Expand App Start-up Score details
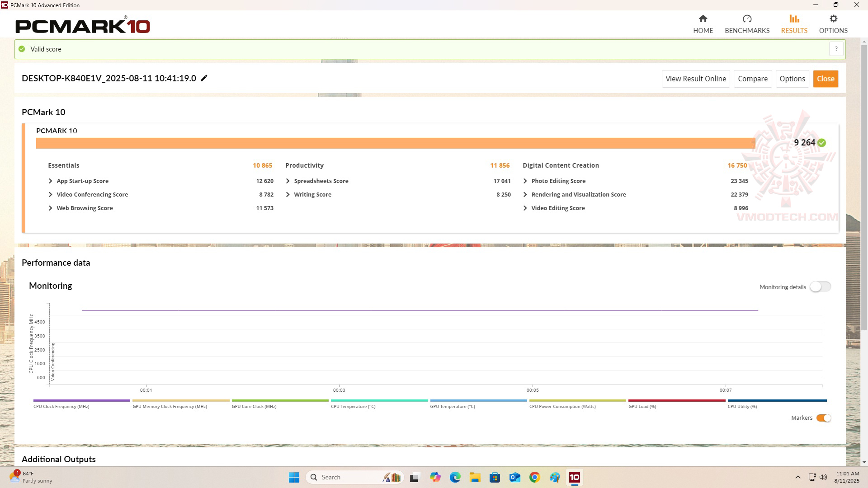The height and width of the screenshot is (488, 868). [x=51, y=181]
